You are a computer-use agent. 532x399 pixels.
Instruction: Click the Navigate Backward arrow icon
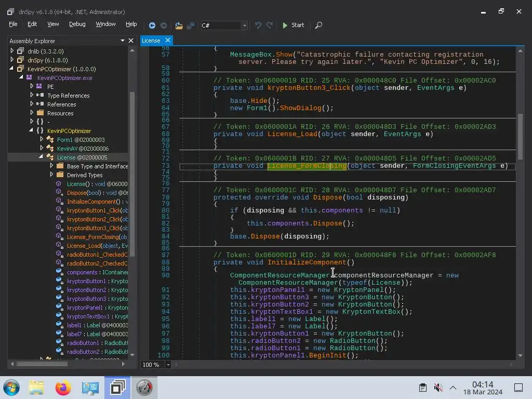click(152, 25)
